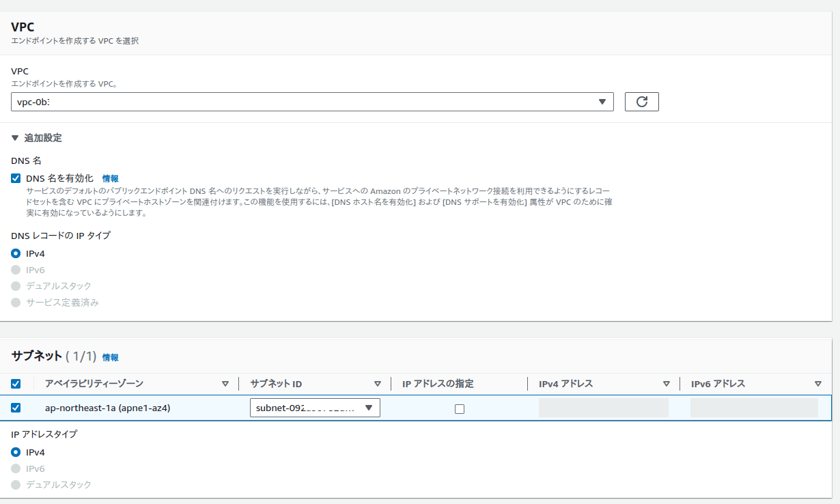Sort by サブネット ID column arrow
This screenshot has height=504, width=840.
coord(378,384)
